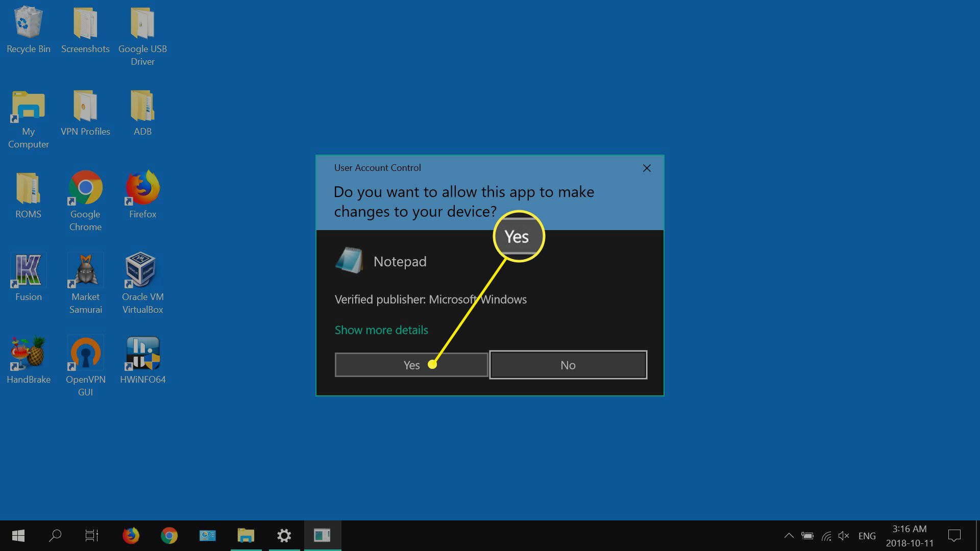
Task: Open the Wi-Fi network tray icon
Action: point(826,536)
